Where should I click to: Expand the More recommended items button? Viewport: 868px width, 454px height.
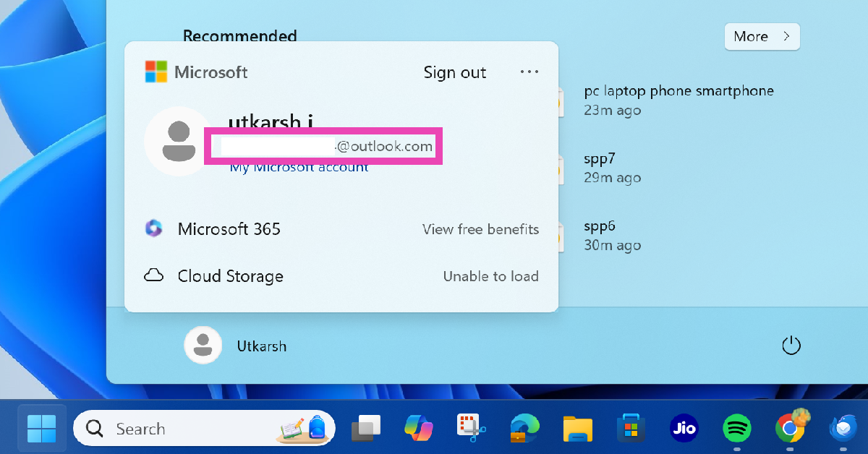pyautogui.click(x=762, y=36)
